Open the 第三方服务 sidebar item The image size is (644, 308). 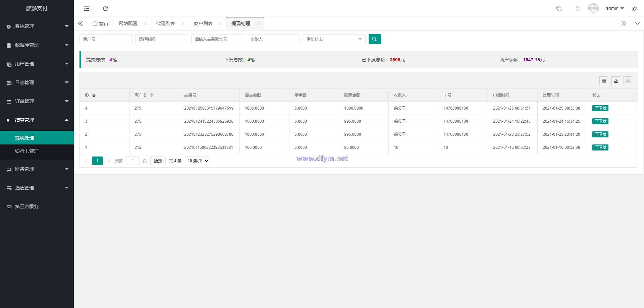click(x=37, y=206)
